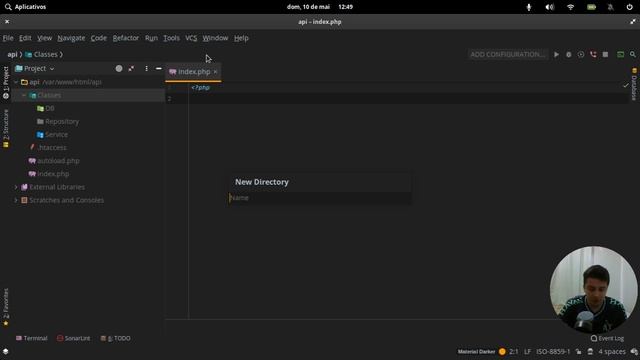Open the View menu
640x360 pixels.
coord(44,38)
